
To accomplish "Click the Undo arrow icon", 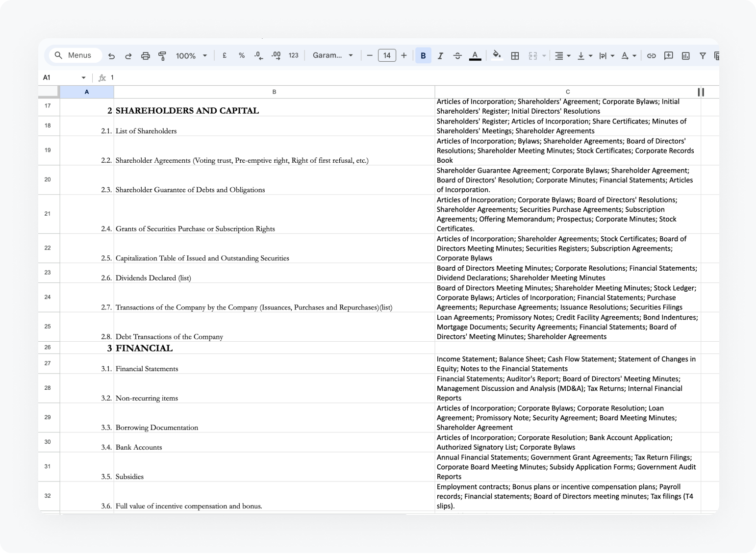I will tap(111, 56).
